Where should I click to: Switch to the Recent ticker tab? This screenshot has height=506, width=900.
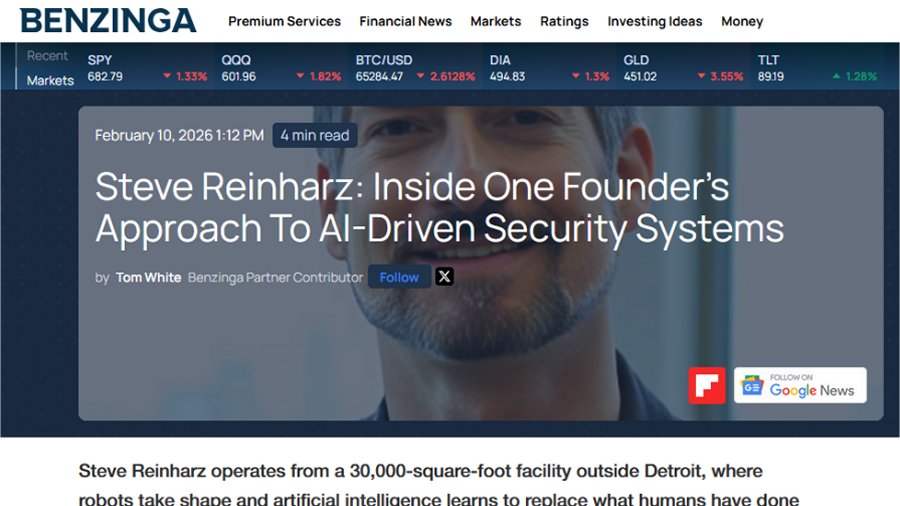tap(47, 56)
